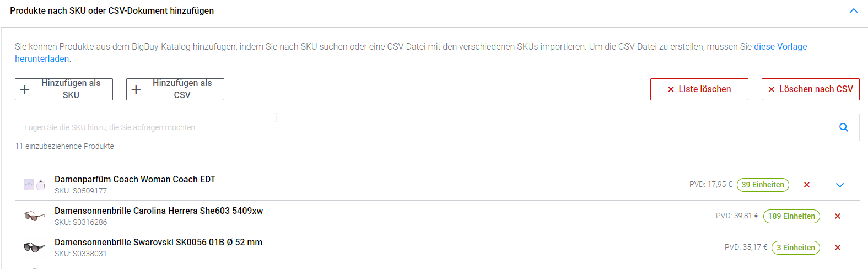Delete Swarovski SK0056 sunglasses entry
Viewport: 868px width, 269px height.
pyautogui.click(x=838, y=248)
